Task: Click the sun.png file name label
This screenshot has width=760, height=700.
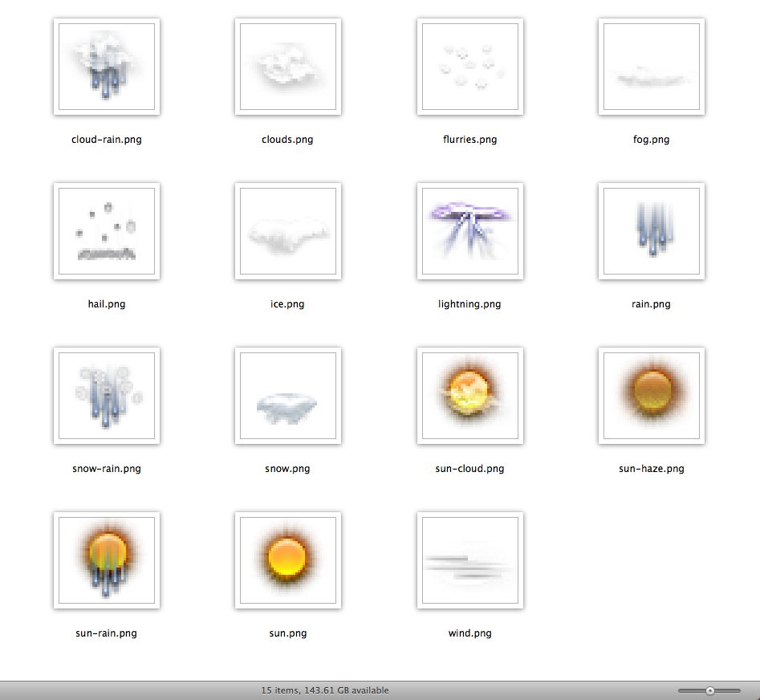Action: click(288, 633)
